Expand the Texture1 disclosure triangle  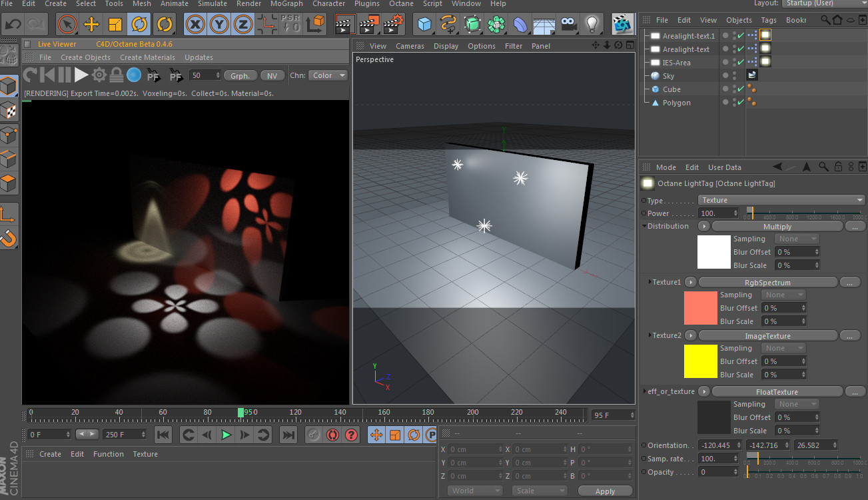click(650, 282)
